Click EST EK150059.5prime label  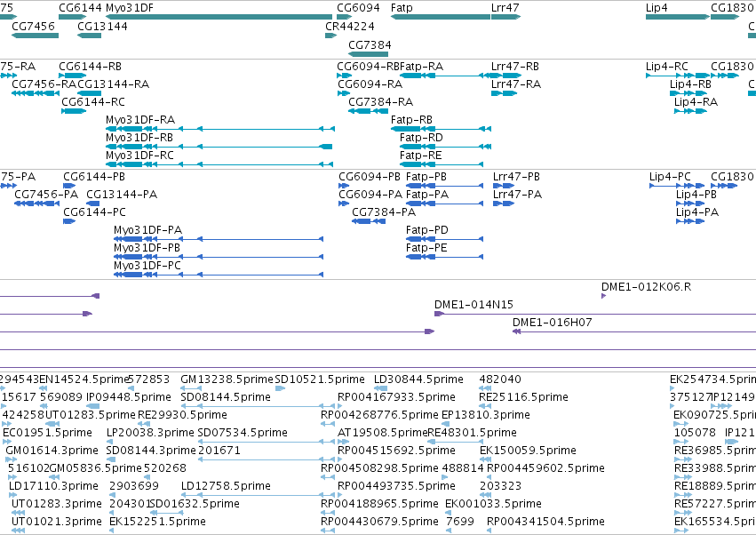tap(528, 451)
